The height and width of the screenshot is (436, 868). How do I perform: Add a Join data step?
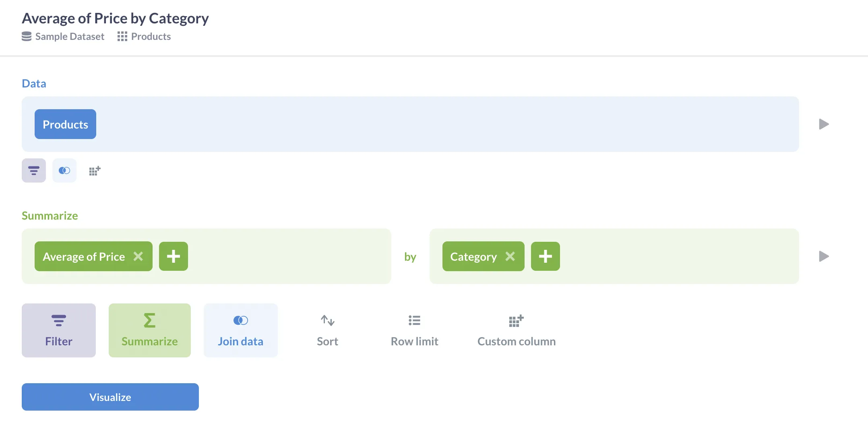(x=241, y=330)
